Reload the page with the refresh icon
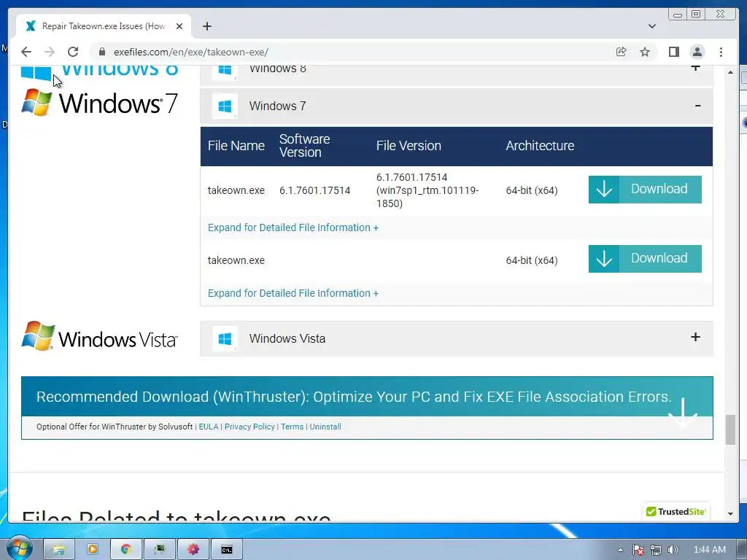Screen dimensions: 747x560 point(73,52)
